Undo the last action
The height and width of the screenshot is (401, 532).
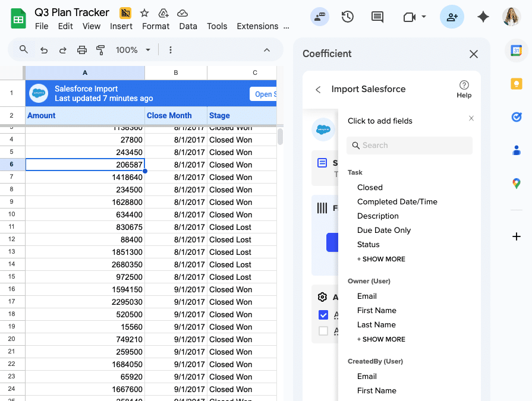pyautogui.click(x=44, y=50)
